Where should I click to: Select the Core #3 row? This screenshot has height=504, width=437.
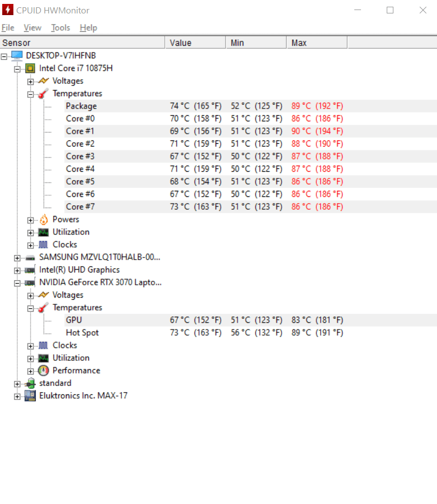[x=250, y=156]
